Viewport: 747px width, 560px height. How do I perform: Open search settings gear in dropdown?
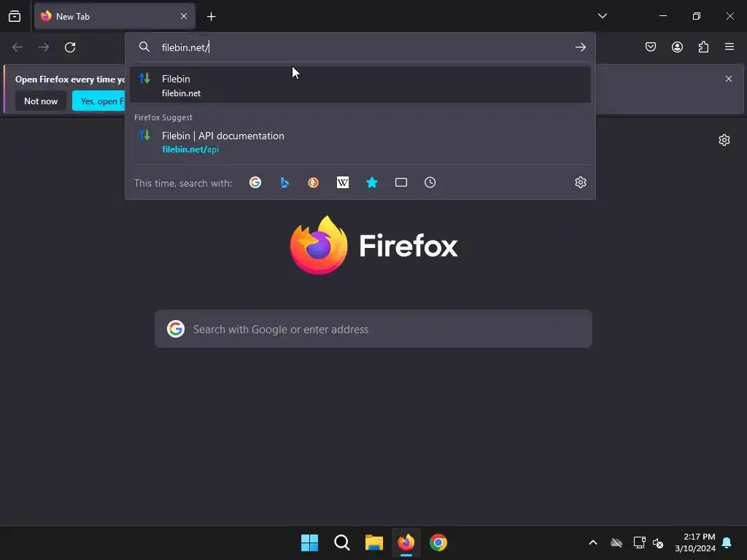(580, 182)
